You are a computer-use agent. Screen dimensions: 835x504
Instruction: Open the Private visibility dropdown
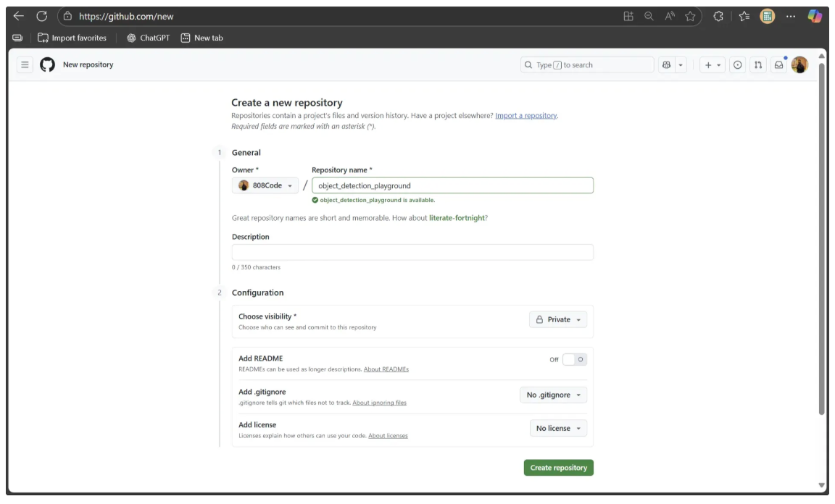point(558,319)
